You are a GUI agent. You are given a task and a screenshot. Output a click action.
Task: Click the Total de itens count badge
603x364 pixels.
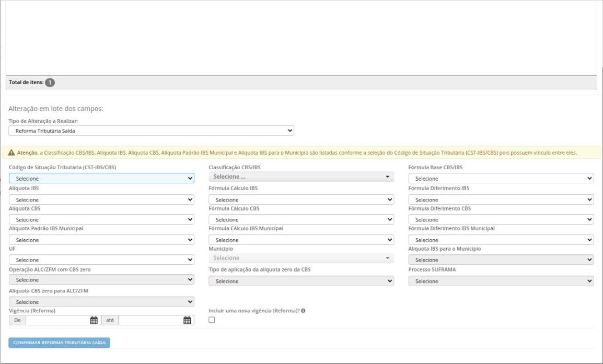(x=50, y=83)
